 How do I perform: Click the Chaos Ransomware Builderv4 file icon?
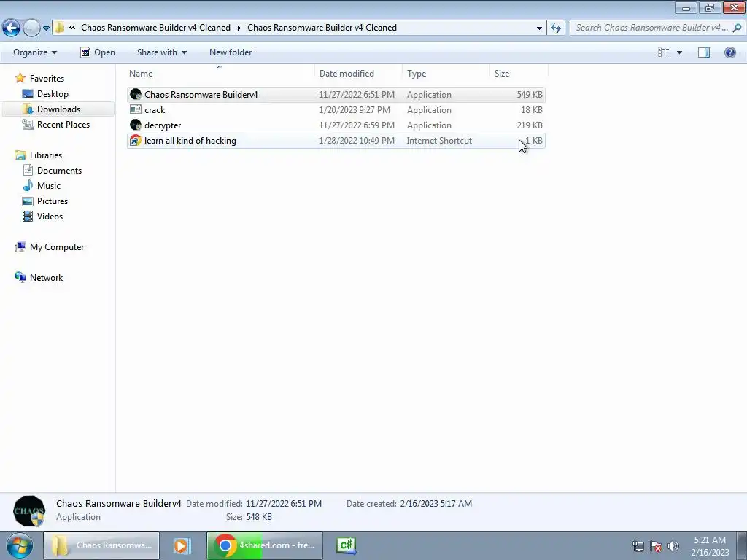click(x=136, y=94)
